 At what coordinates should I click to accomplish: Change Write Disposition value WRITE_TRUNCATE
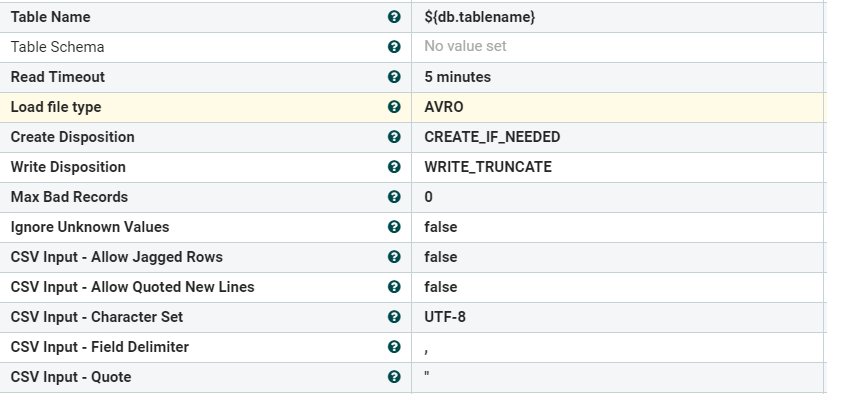pos(488,167)
